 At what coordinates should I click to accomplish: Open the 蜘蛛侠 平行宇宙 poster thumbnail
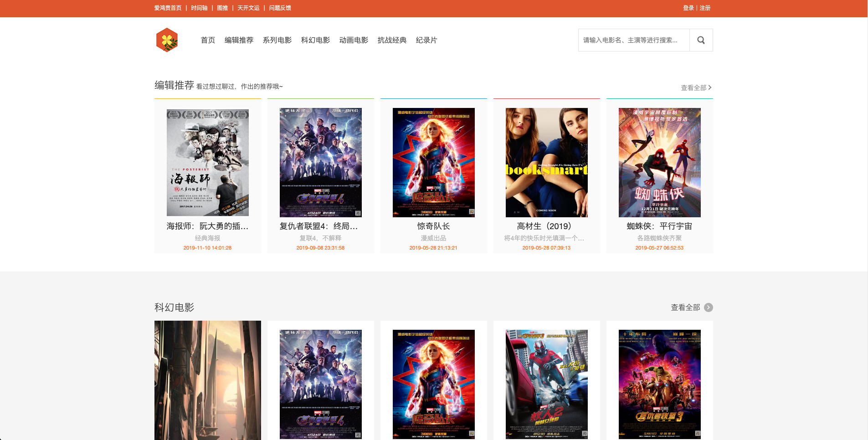(x=660, y=162)
